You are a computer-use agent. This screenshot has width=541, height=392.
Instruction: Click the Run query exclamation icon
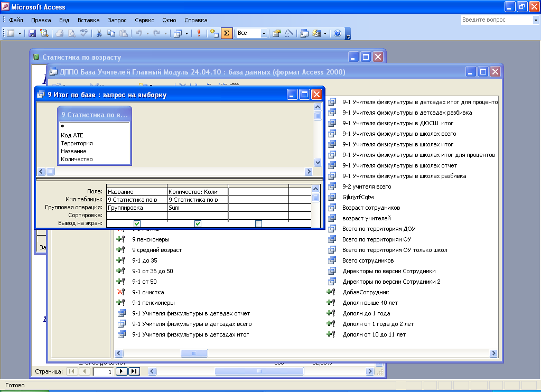(x=199, y=33)
